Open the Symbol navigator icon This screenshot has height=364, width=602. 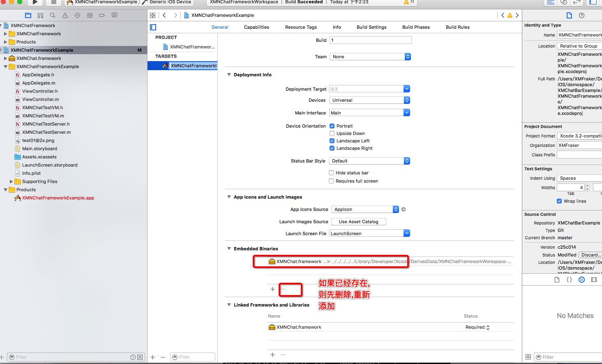pos(40,15)
